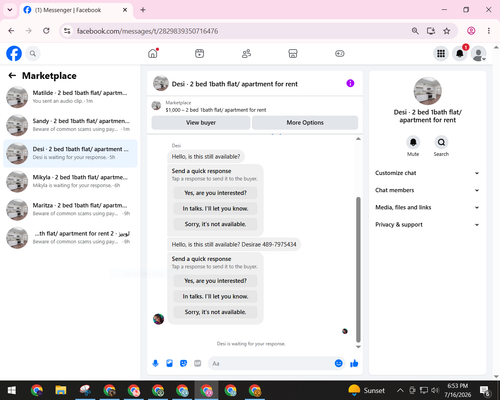Open emoji picker in message box
Screen dimensions: 500x400
[x=338, y=363]
